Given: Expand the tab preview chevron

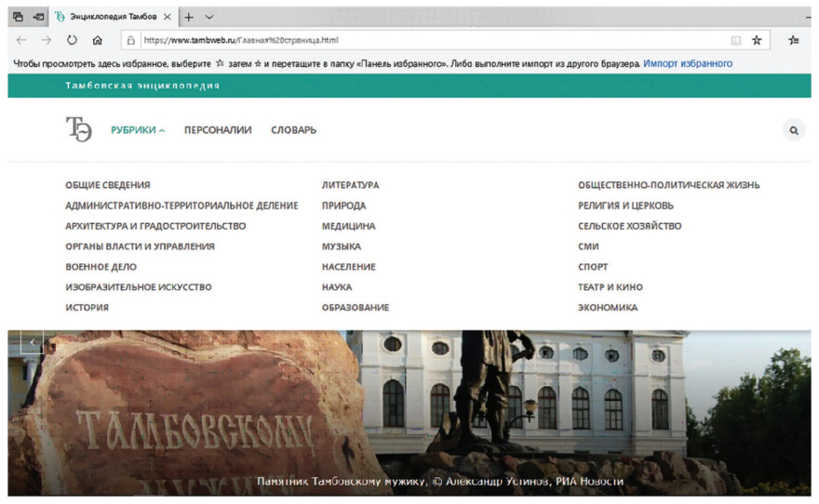Looking at the screenshot, I should 208,17.
